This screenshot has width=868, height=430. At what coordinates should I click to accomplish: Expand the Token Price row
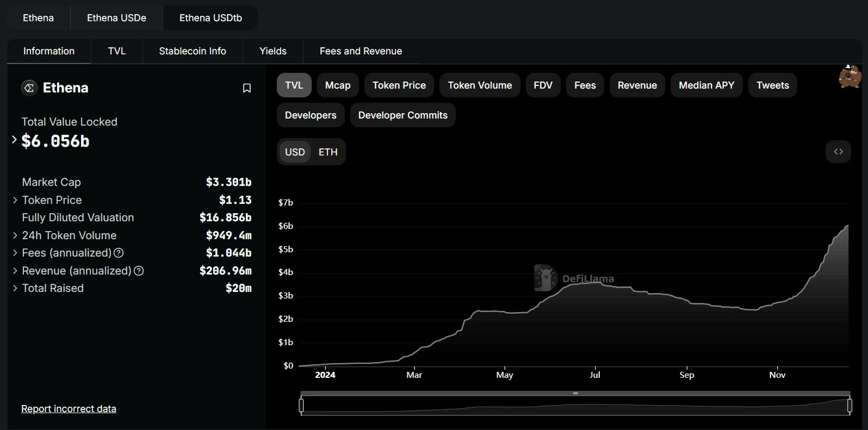point(15,200)
